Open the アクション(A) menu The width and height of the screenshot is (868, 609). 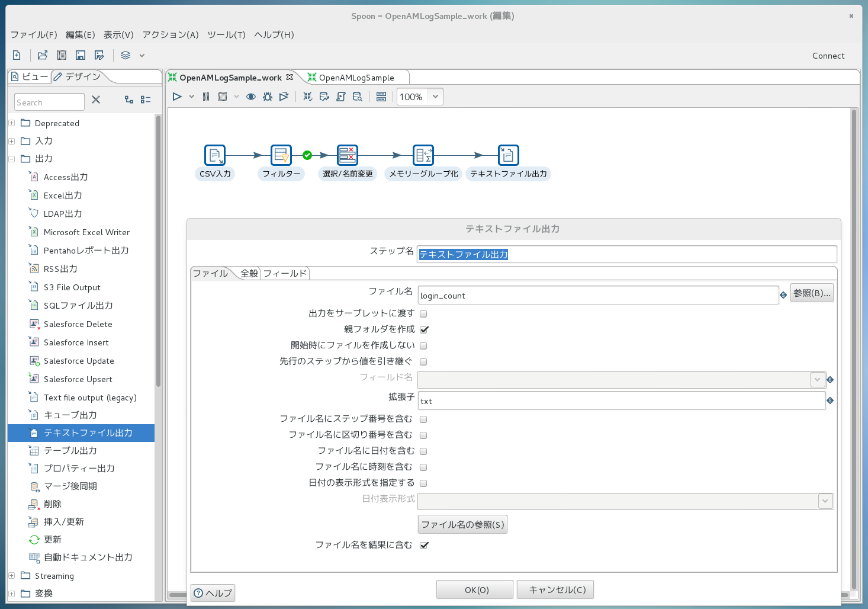pos(171,34)
